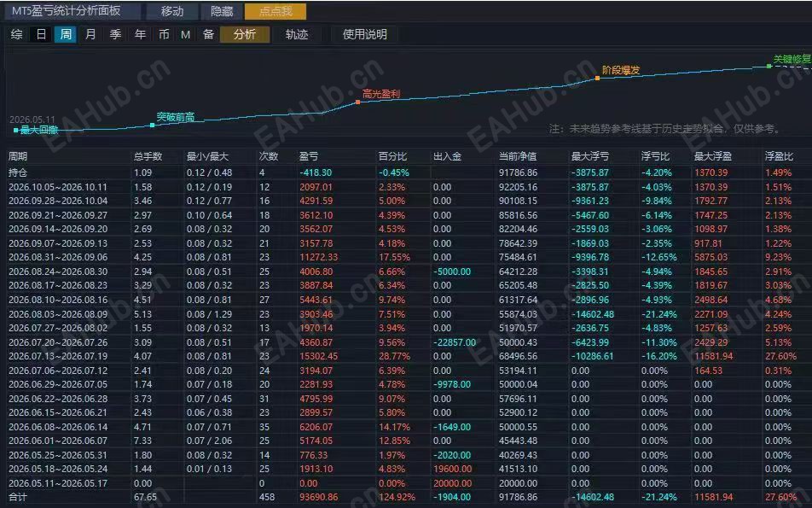Image resolution: width=812 pixels, height=508 pixels.
Task: Click the deposit value 19600.00
Action: click(x=452, y=469)
